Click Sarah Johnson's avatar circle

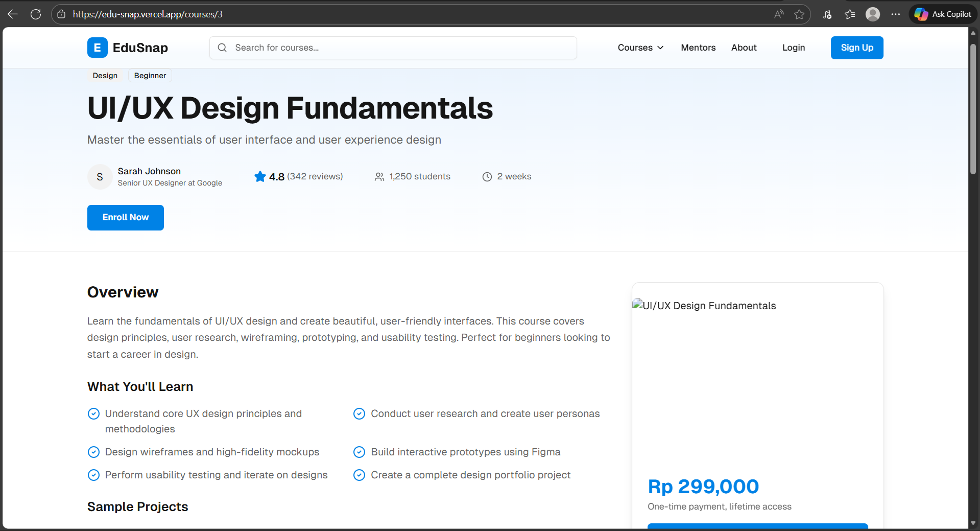[100, 177]
